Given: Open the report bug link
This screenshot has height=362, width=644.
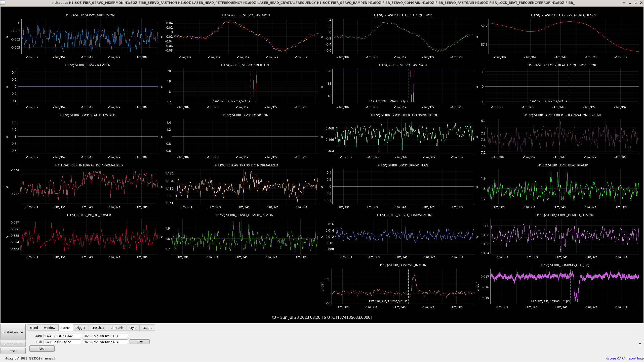Looking at the screenshot, I should pyautogui.click(x=635, y=358).
